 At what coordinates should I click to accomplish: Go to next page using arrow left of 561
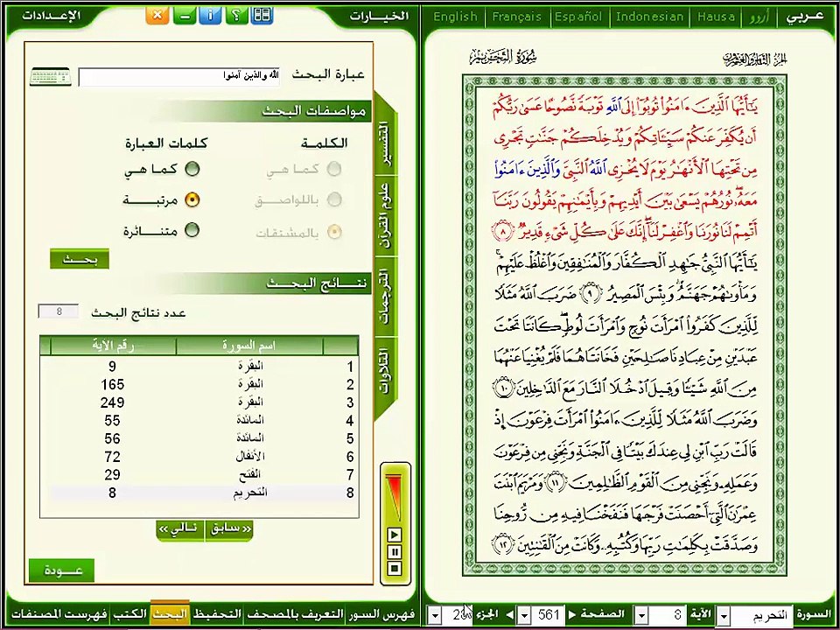coord(510,614)
